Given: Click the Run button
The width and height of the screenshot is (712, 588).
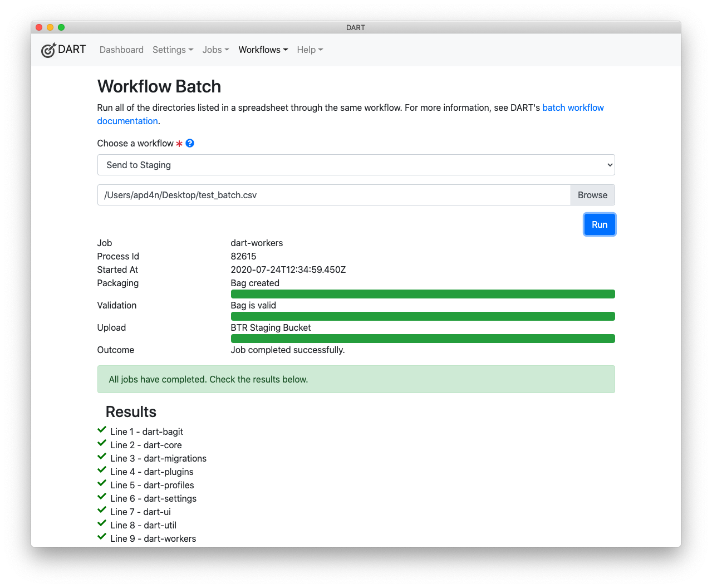Looking at the screenshot, I should pos(599,224).
